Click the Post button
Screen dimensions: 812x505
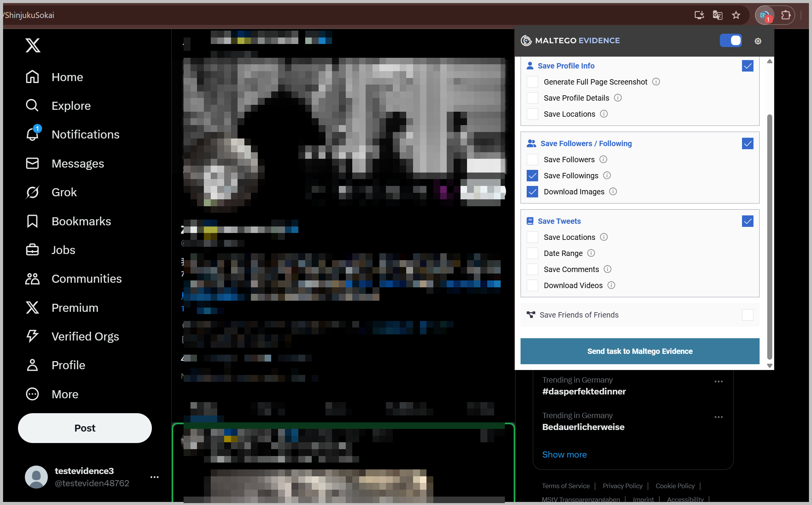tap(85, 428)
